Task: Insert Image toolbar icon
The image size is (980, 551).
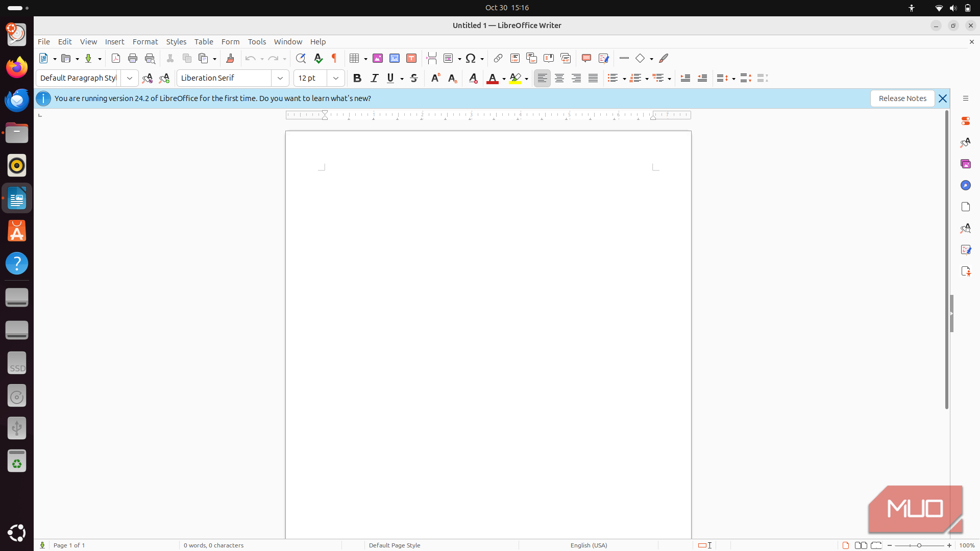Action: click(x=378, y=58)
